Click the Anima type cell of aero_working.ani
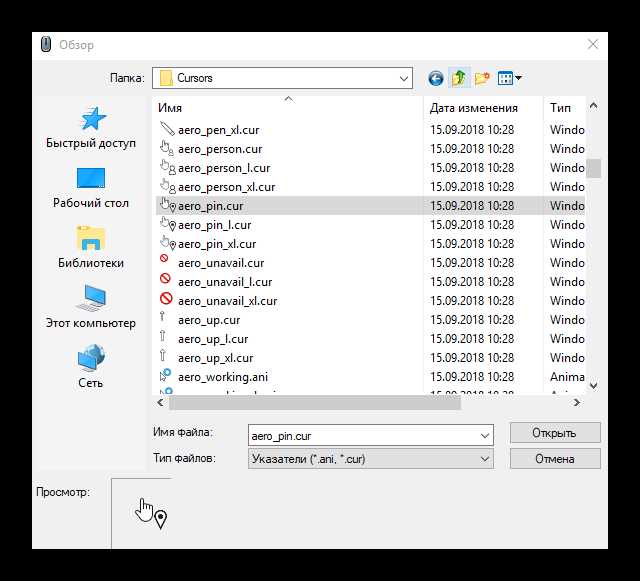 click(567, 376)
